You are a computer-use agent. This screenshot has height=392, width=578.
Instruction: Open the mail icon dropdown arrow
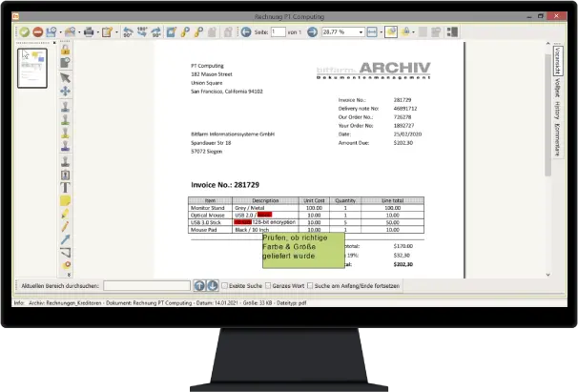[x=79, y=32]
